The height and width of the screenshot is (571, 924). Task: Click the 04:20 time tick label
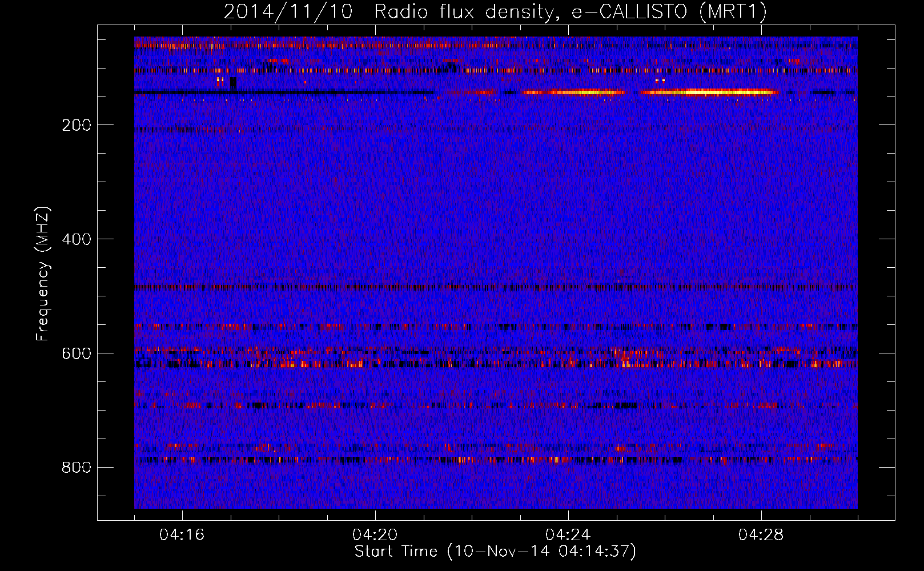pyautogui.click(x=375, y=535)
